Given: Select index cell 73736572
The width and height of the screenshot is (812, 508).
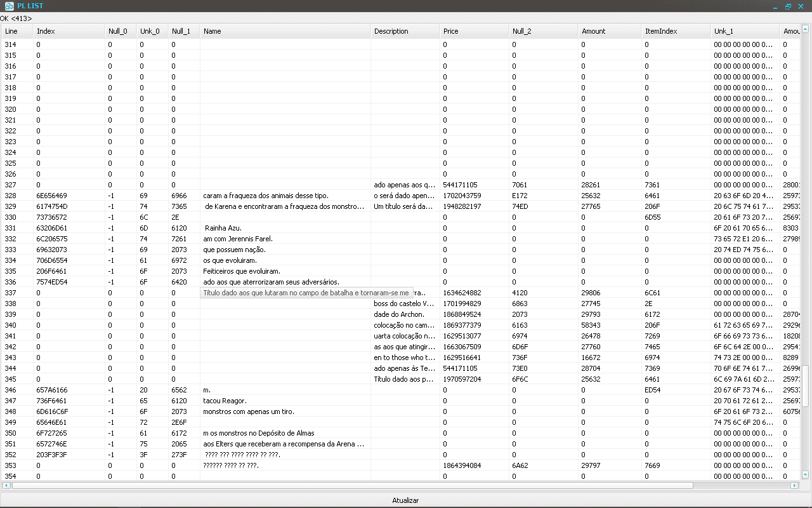Looking at the screenshot, I should coord(69,217).
